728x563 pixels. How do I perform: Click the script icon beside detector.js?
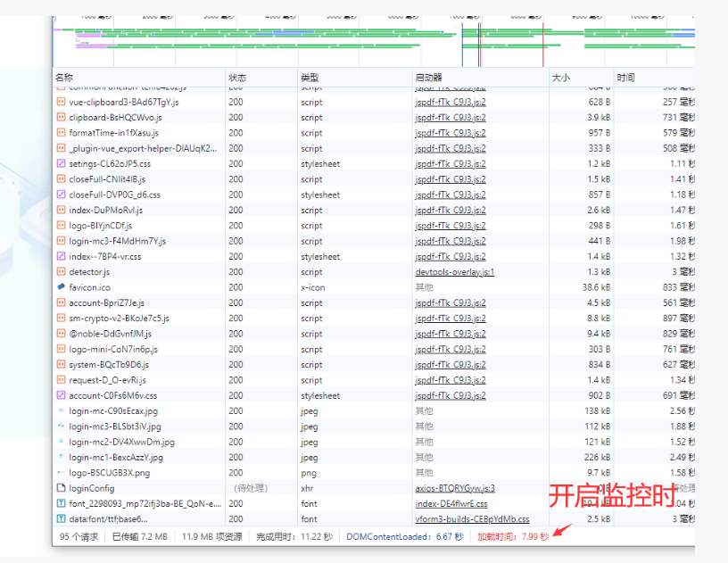coord(60,272)
